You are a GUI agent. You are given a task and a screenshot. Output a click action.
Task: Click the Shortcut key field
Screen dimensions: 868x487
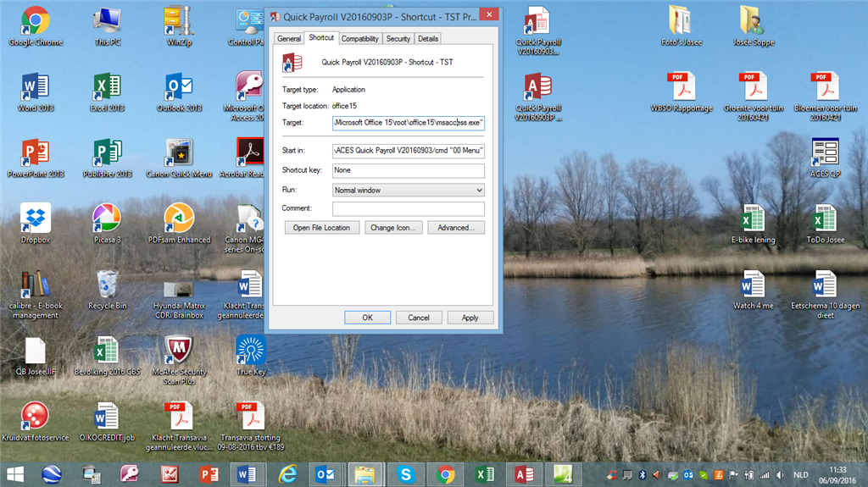point(409,170)
